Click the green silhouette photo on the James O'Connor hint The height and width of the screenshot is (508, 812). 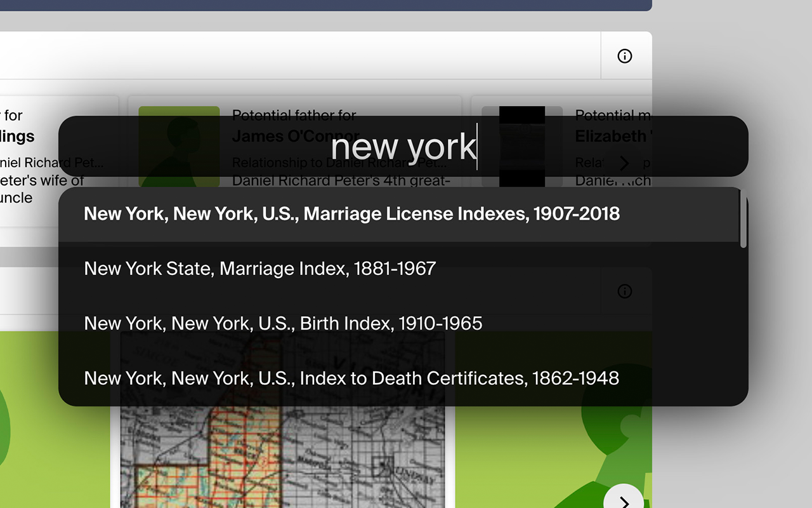tap(179, 147)
